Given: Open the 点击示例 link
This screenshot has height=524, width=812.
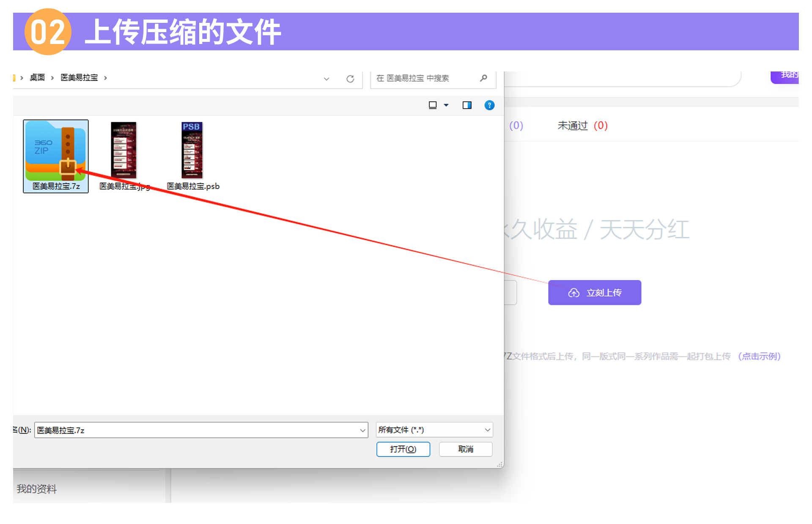Looking at the screenshot, I should (x=760, y=357).
